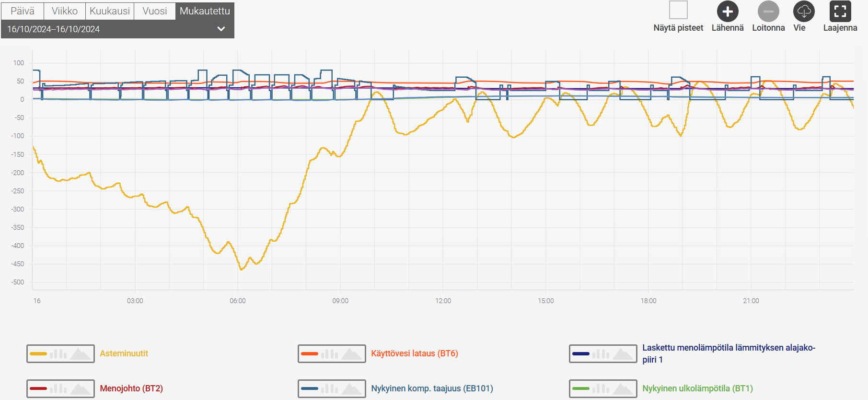Switch to the Kuukausi tab
Image resolution: width=868 pixels, height=400 pixels.
110,11
